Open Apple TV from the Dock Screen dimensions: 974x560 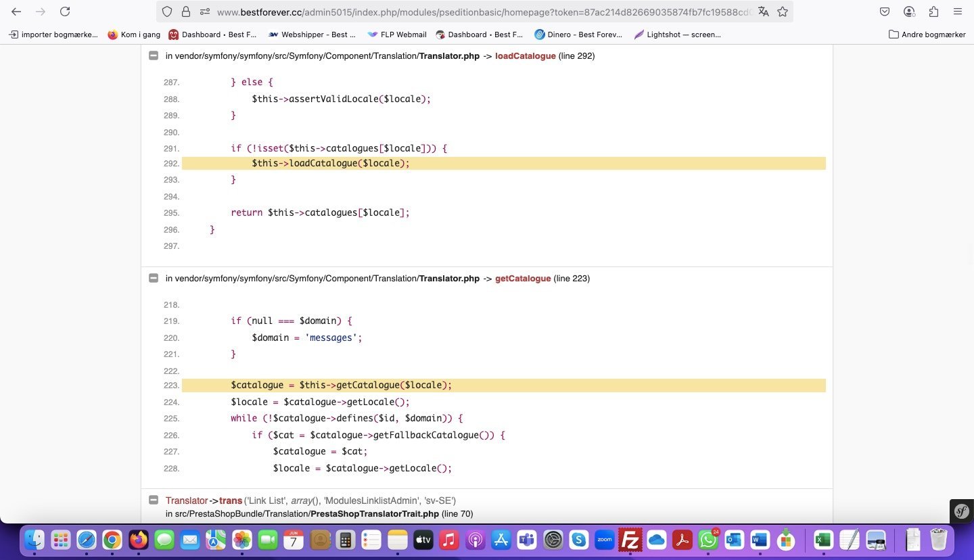click(x=423, y=540)
